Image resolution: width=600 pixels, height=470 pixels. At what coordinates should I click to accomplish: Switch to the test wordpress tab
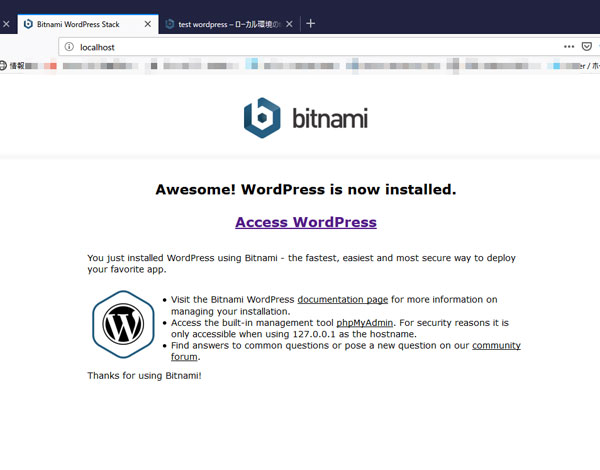[229, 24]
